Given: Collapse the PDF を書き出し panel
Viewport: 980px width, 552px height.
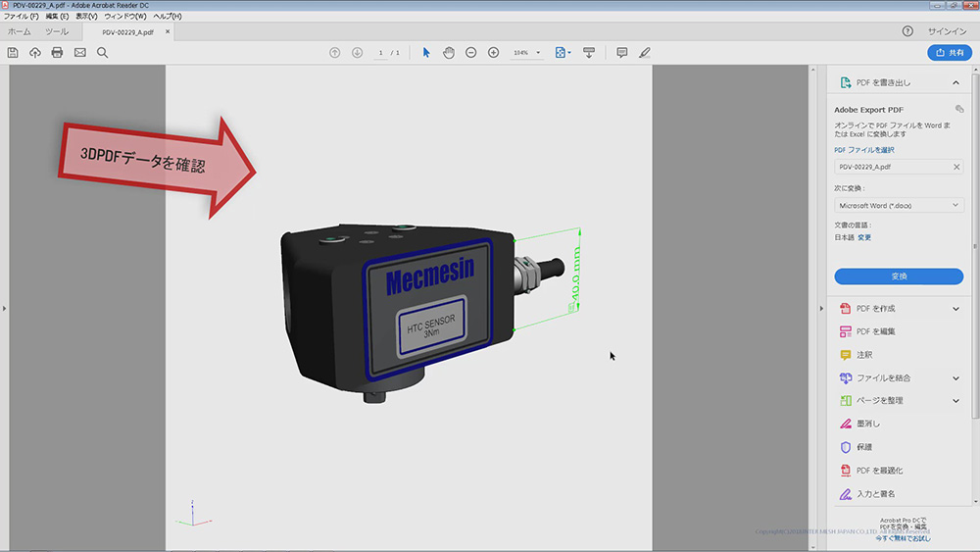Looking at the screenshot, I should point(955,82).
